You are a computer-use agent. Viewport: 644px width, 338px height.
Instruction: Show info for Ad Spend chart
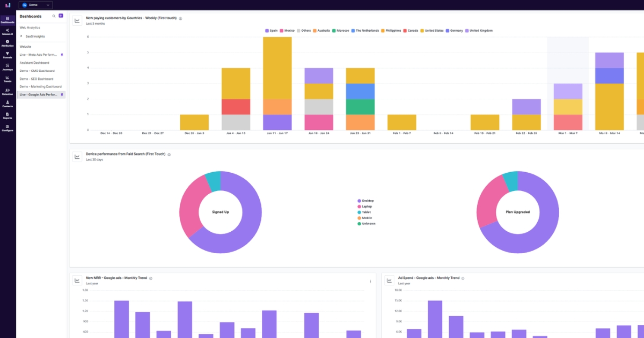pyautogui.click(x=463, y=278)
